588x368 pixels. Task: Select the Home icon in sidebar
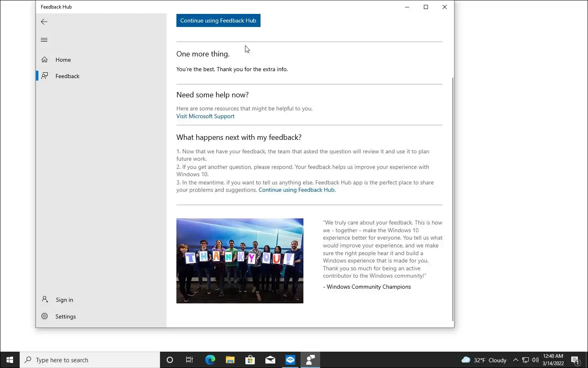[x=45, y=60]
